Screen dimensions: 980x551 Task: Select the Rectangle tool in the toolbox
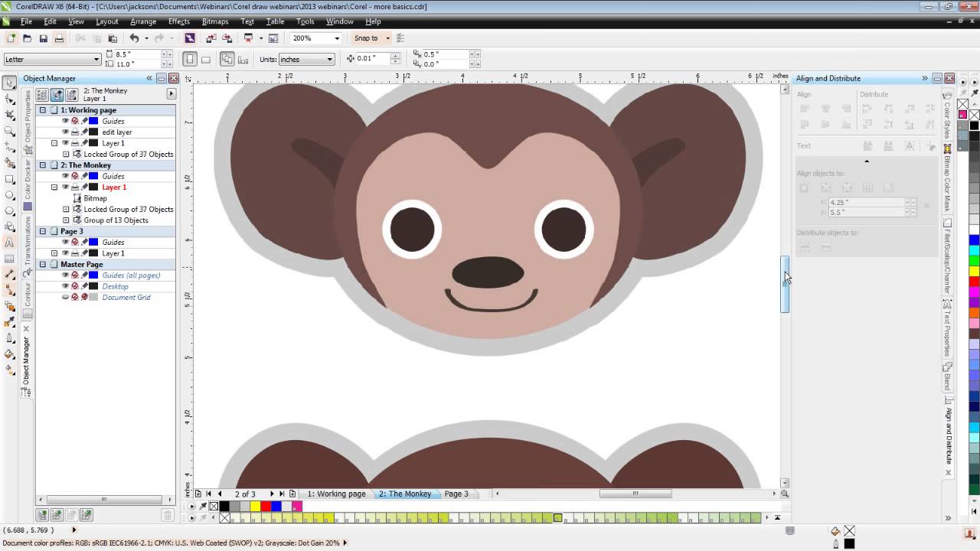pyautogui.click(x=10, y=179)
